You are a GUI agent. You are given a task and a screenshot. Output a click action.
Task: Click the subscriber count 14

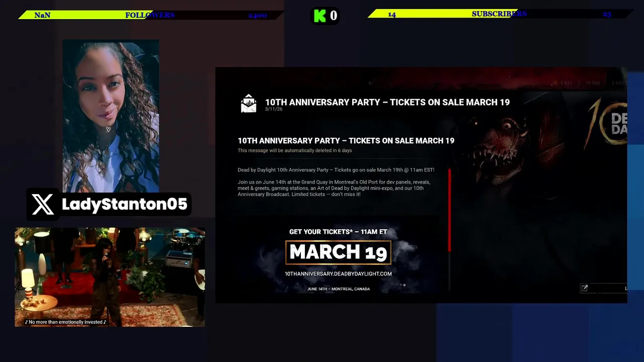[x=392, y=15]
